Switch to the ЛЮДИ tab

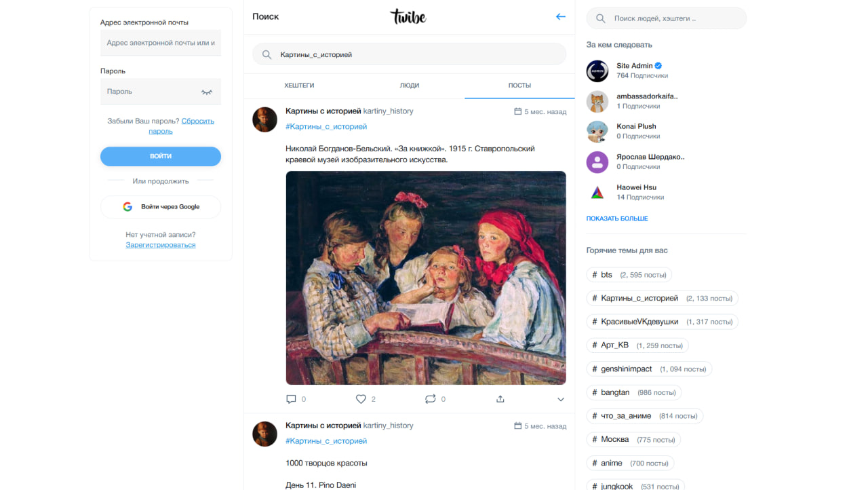click(x=410, y=86)
